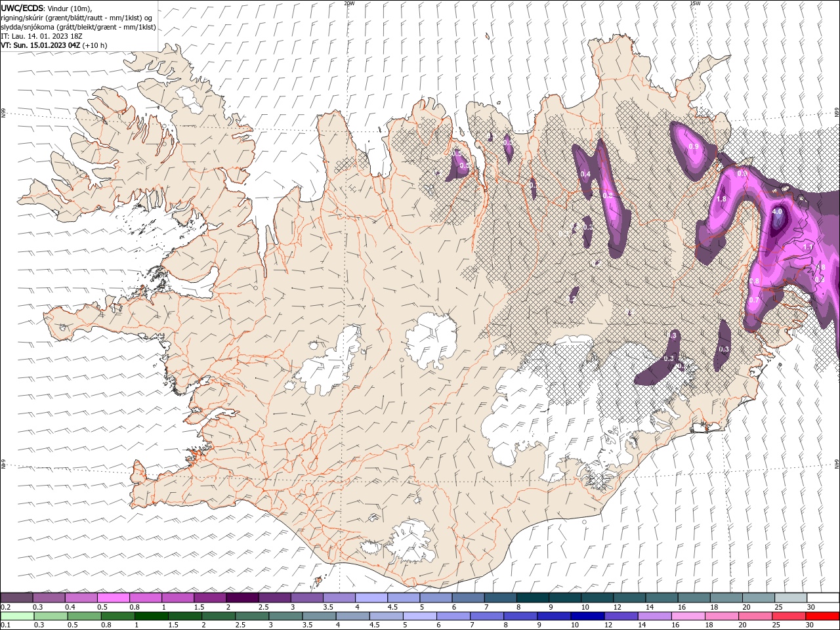Click the '(+10 h)' forecast offset text

point(94,45)
